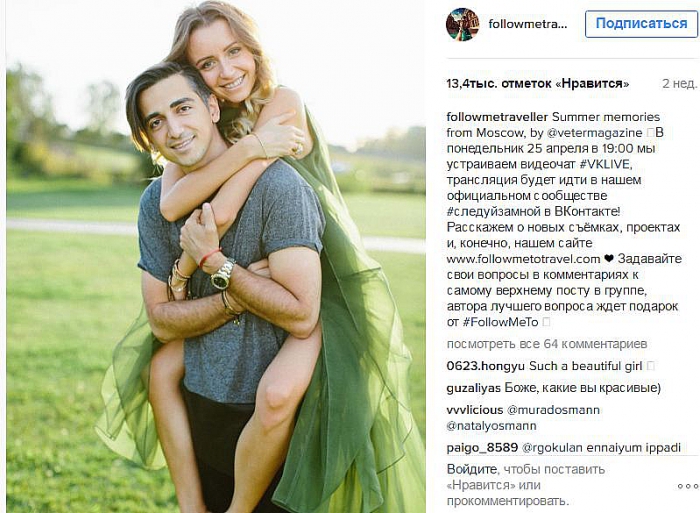Open the followmetra... username in header

(x=528, y=24)
